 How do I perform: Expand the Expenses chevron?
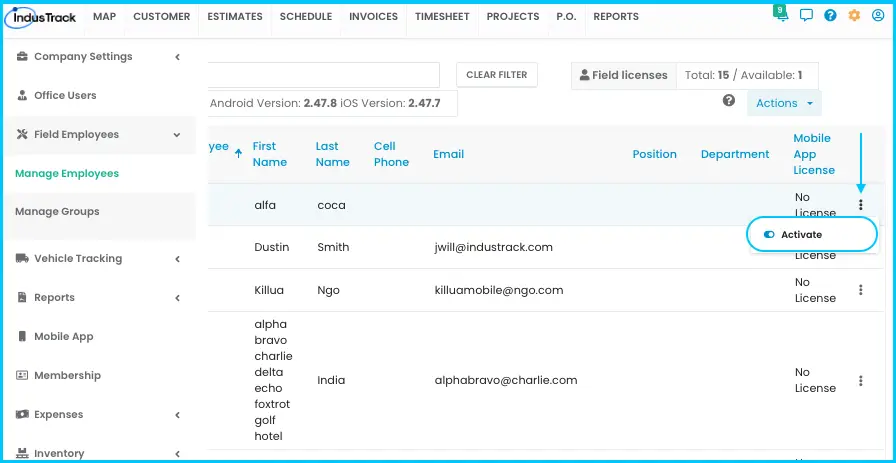(x=178, y=415)
